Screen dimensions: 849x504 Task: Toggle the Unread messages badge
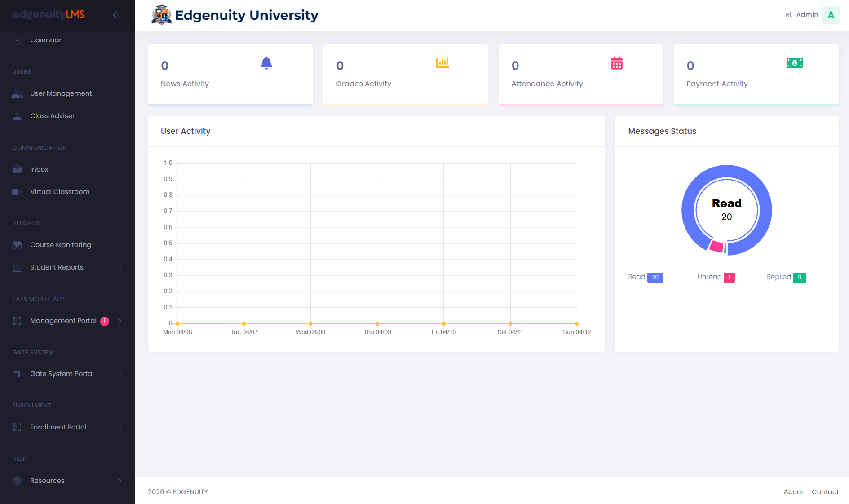[x=729, y=277]
